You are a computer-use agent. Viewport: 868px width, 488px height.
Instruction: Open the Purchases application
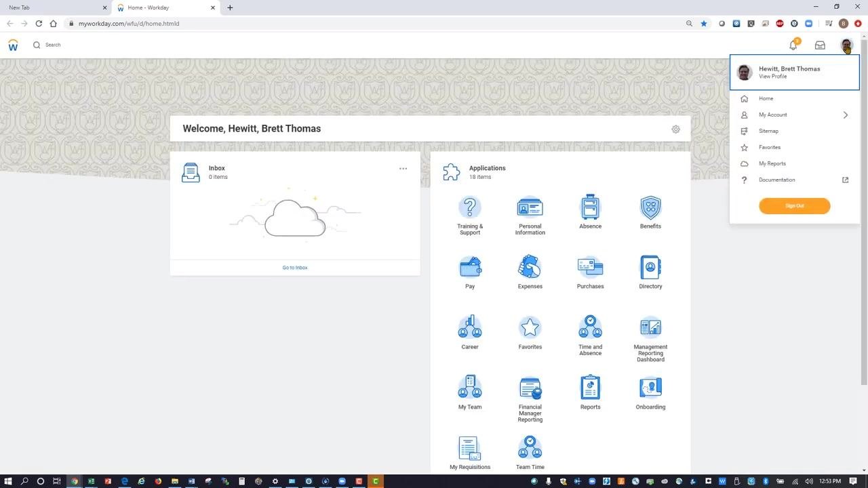(590, 272)
